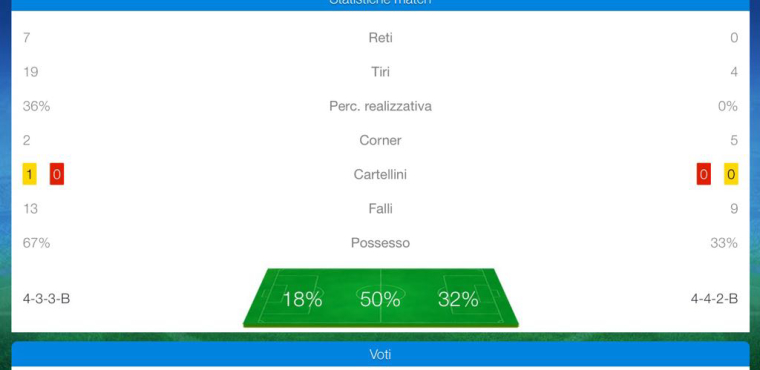Click the 4-4-2-B away formation text
760x370 pixels.
pos(714,299)
